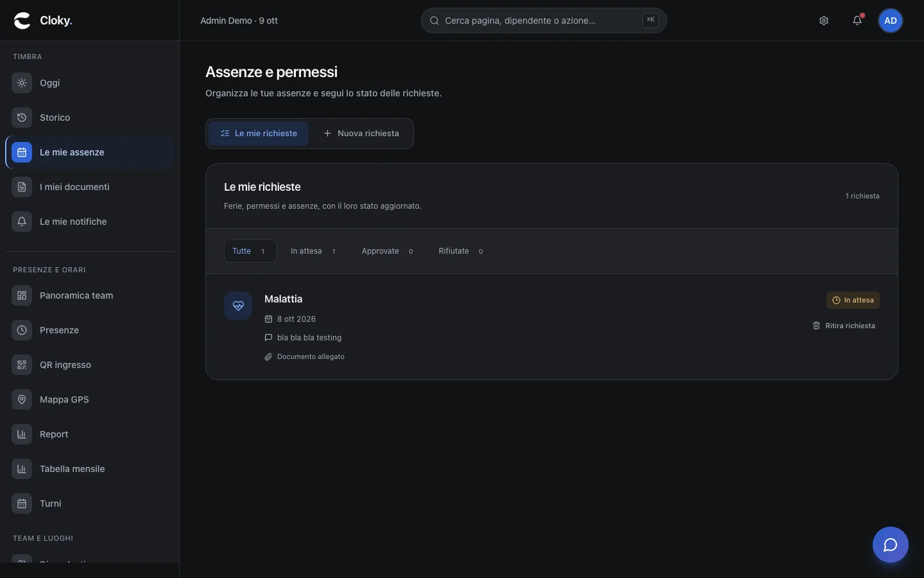Focus the Cerca pagina search field
The height and width of the screenshot is (578, 924).
tap(543, 21)
